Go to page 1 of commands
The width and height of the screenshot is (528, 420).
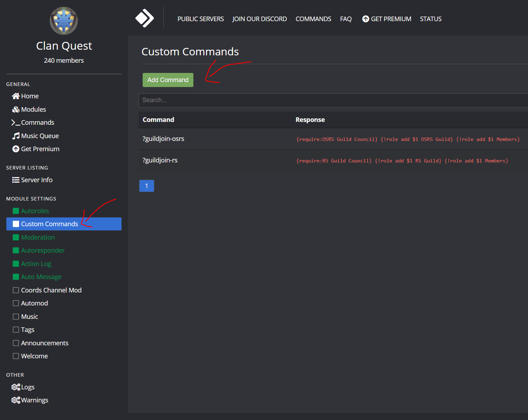click(147, 186)
